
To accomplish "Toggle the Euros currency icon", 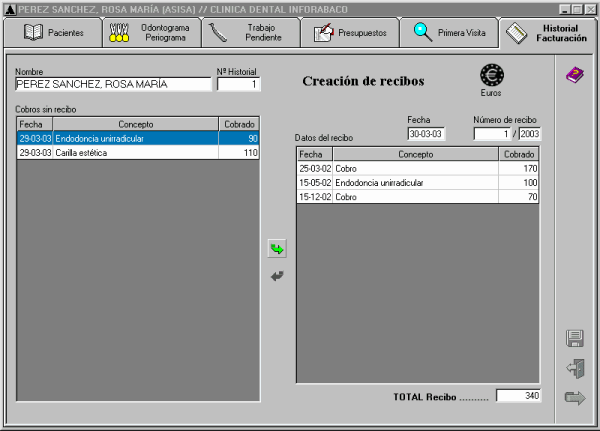I will point(492,75).
